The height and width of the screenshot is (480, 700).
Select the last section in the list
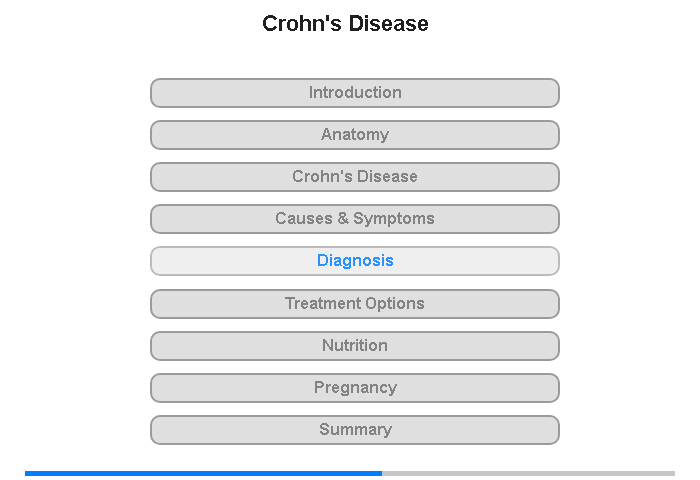point(355,430)
